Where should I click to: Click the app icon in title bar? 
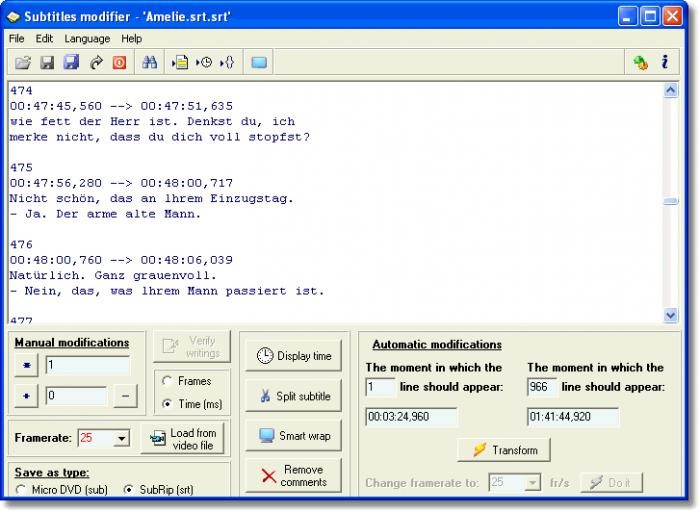coord(13,17)
